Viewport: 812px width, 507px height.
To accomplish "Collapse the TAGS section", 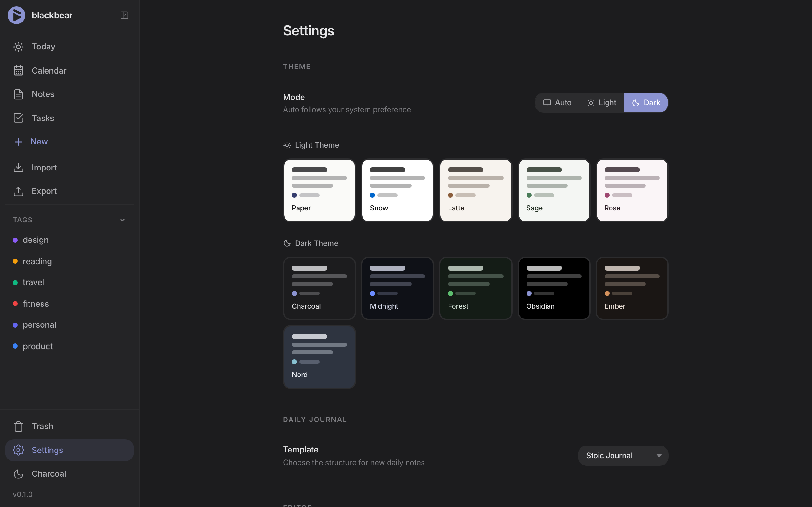I will pyautogui.click(x=122, y=220).
